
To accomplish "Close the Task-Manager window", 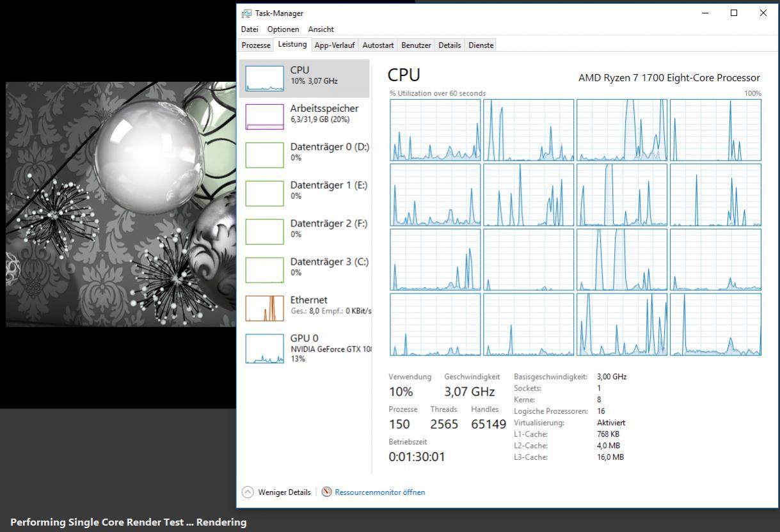I will point(763,13).
